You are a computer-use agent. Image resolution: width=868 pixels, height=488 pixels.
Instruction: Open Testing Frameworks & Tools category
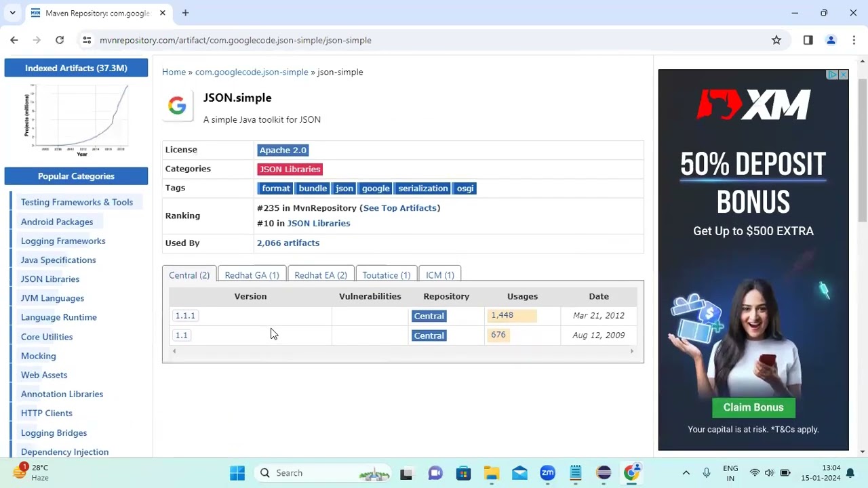pos(77,202)
